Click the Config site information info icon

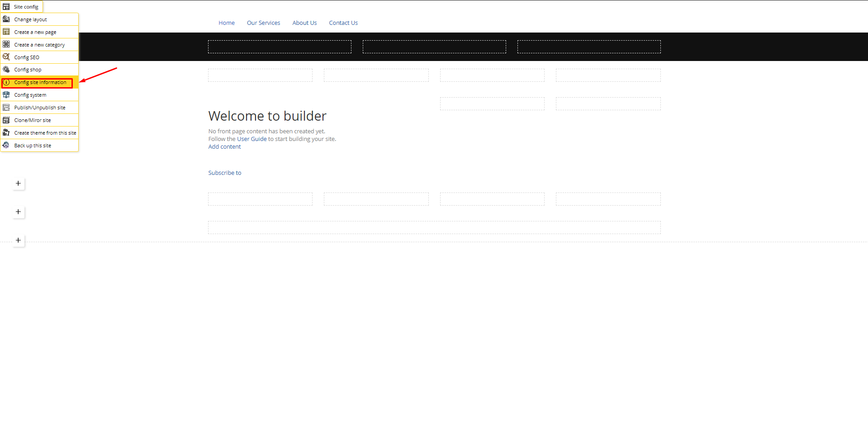tap(6, 83)
